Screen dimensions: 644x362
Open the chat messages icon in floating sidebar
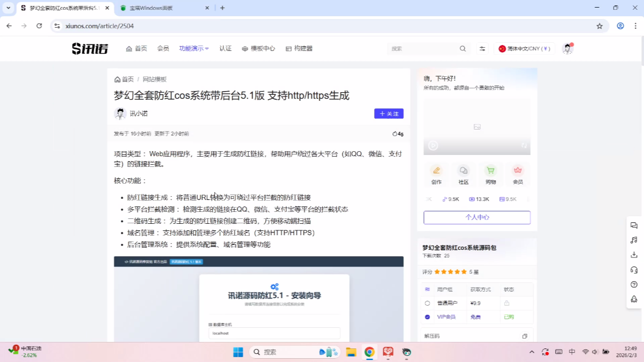tap(634, 225)
